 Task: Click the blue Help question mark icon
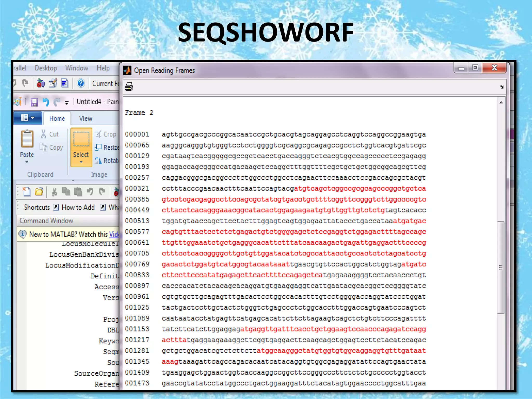point(81,83)
